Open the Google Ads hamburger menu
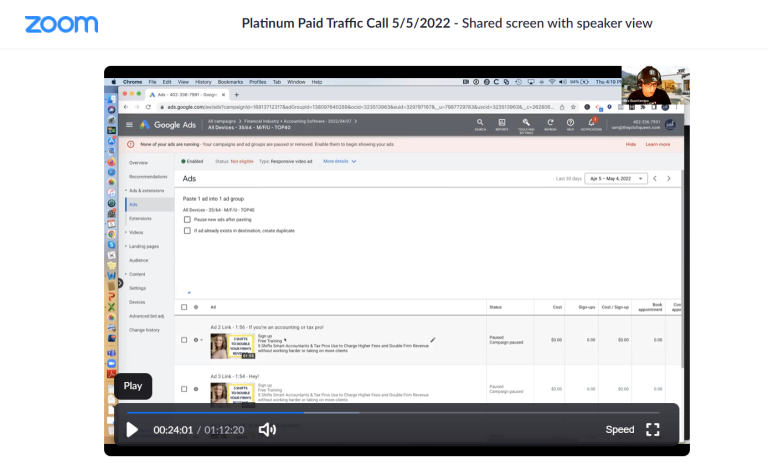Screen dimensions: 768x475 click(128, 124)
